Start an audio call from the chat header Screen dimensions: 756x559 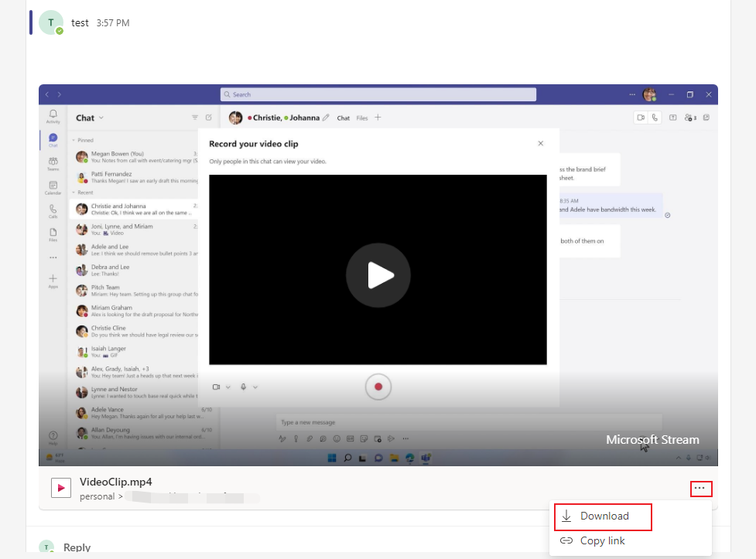(654, 118)
